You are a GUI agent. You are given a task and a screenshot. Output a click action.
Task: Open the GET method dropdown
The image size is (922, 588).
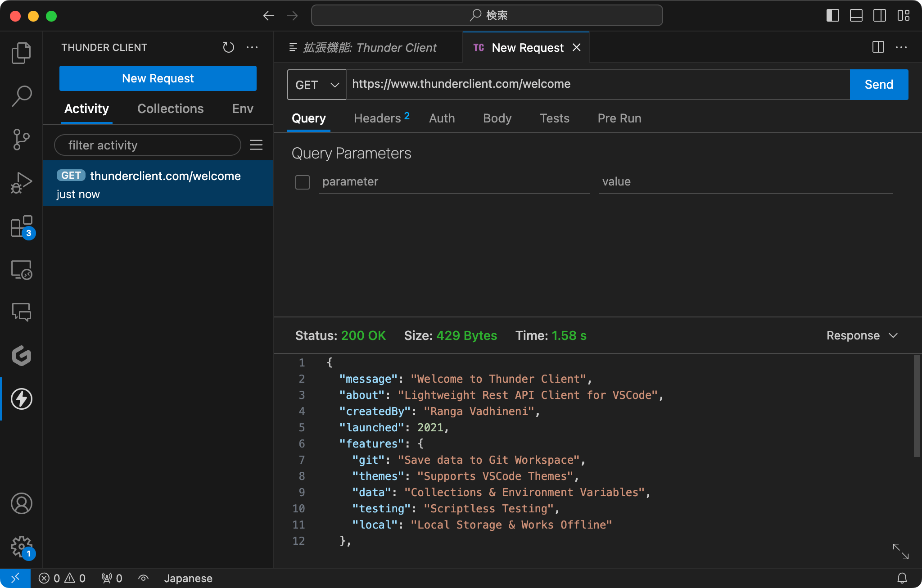point(317,85)
